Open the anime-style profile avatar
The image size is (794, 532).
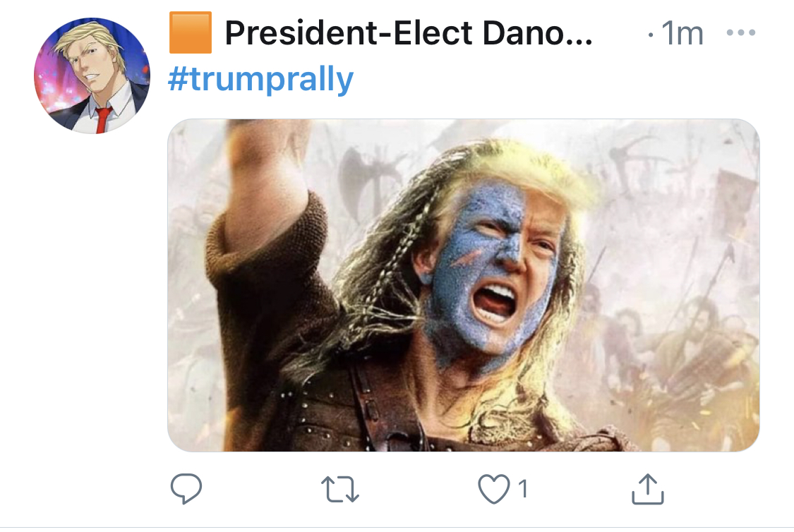coord(92,75)
